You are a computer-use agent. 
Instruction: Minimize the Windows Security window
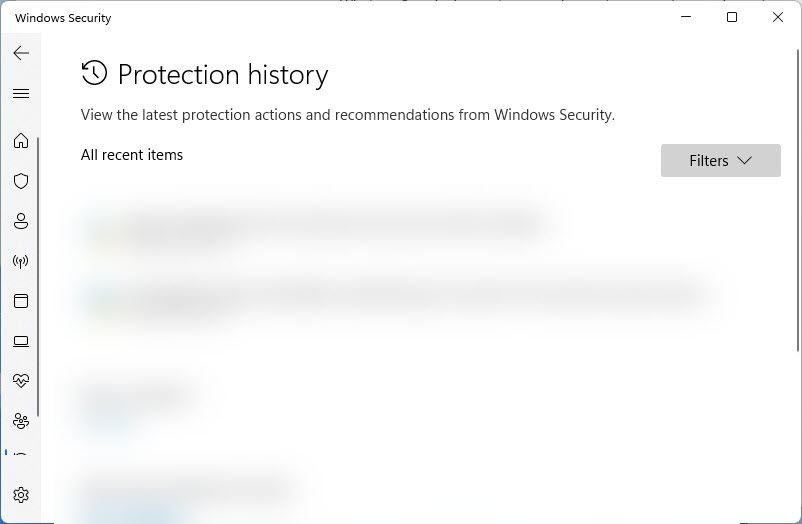tap(686, 17)
